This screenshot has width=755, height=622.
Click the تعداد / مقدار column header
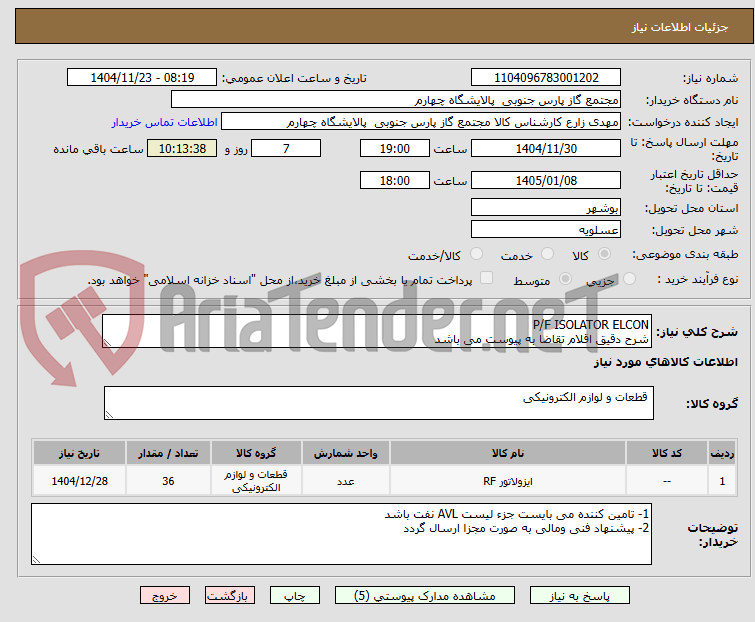(168, 453)
